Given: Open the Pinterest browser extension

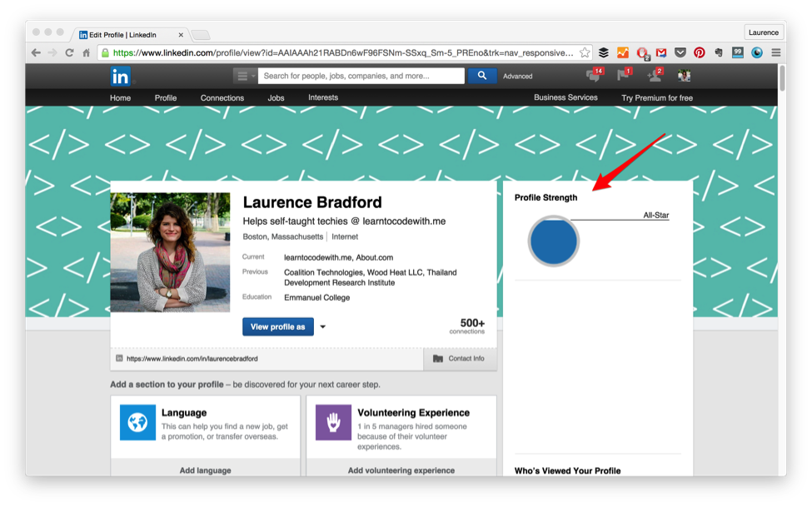Looking at the screenshot, I should (699, 52).
